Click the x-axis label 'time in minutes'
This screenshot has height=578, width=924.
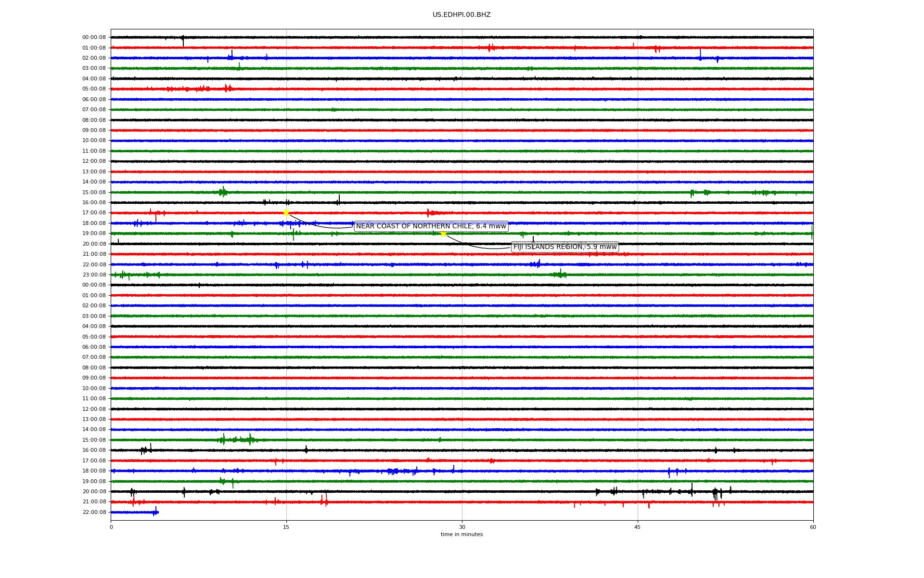coord(462,535)
